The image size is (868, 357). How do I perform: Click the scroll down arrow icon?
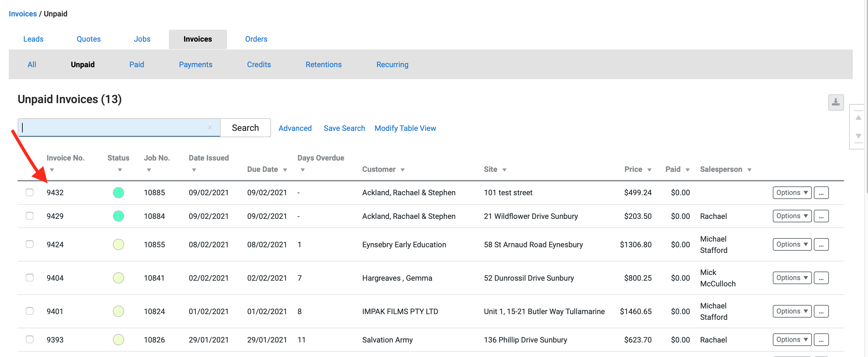point(858,136)
